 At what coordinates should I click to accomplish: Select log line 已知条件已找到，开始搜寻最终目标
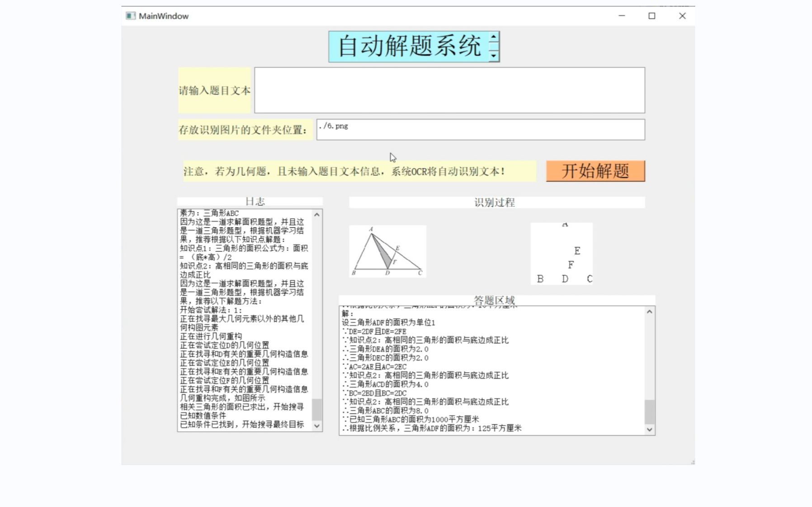click(242, 424)
